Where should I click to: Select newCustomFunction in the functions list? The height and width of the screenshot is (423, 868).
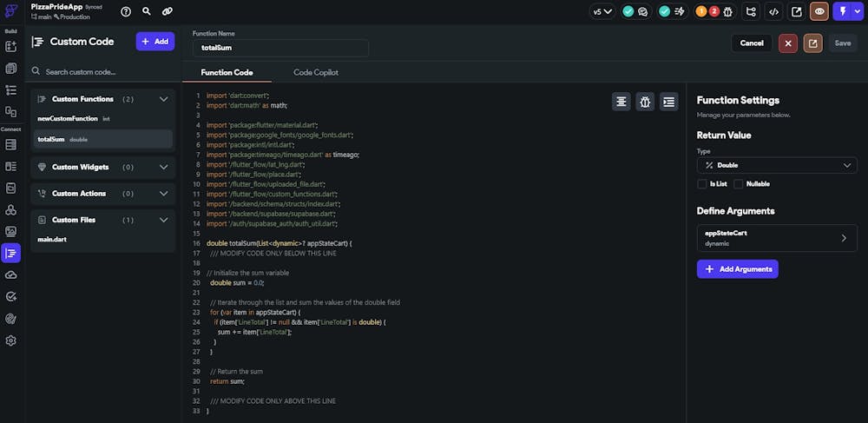(68, 118)
